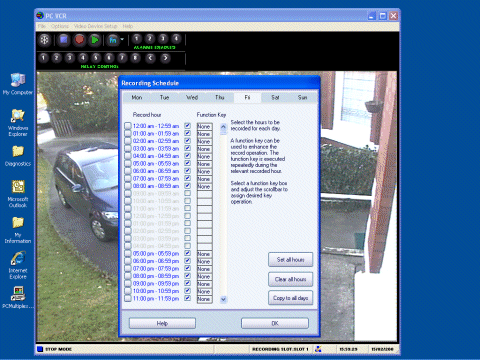Click the blue STOP MODE indicator in status bar
The width and height of the screenshot is (480, 360).
click(40, 349)
